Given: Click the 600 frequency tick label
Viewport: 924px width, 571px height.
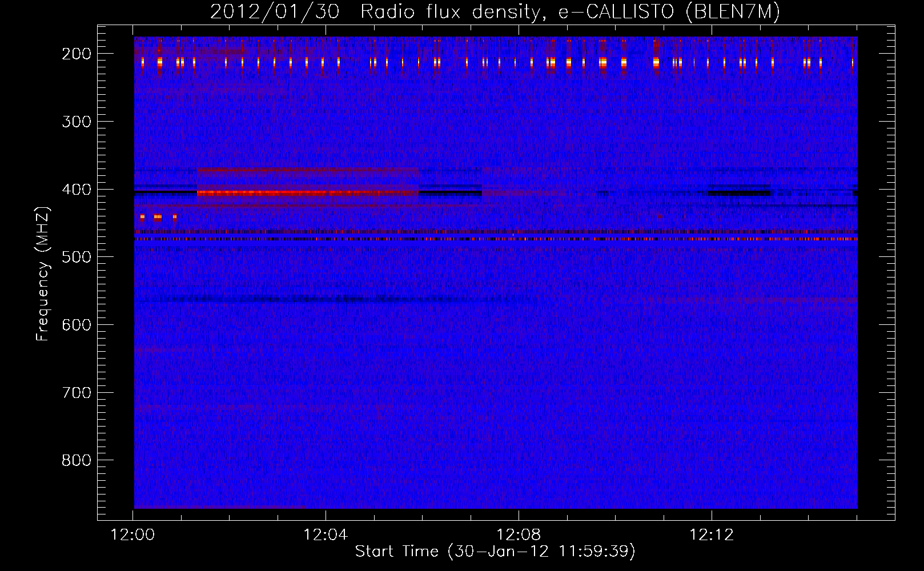Looking at the screenshot, I should [x=76, y=325].
